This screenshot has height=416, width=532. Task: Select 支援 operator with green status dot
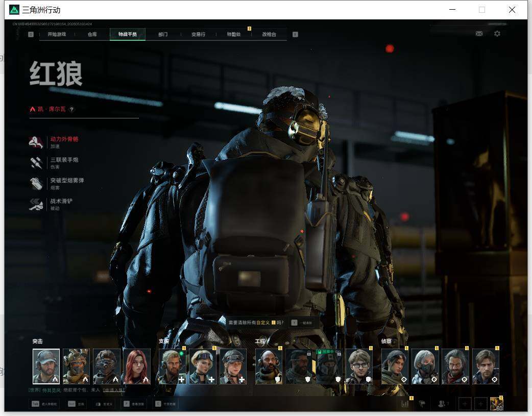(173, 366)
